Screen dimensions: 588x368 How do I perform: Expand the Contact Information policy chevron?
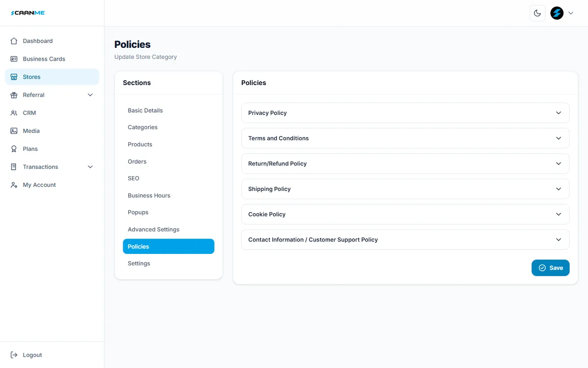(559, 239)
